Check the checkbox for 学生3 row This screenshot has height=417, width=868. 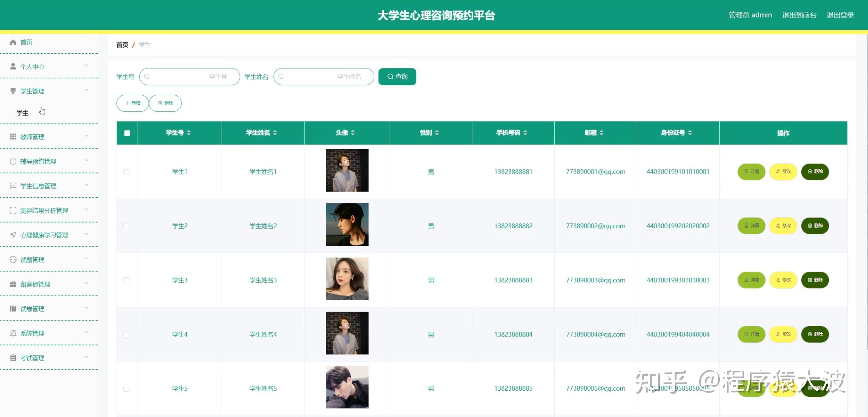(x=127, y=280)
